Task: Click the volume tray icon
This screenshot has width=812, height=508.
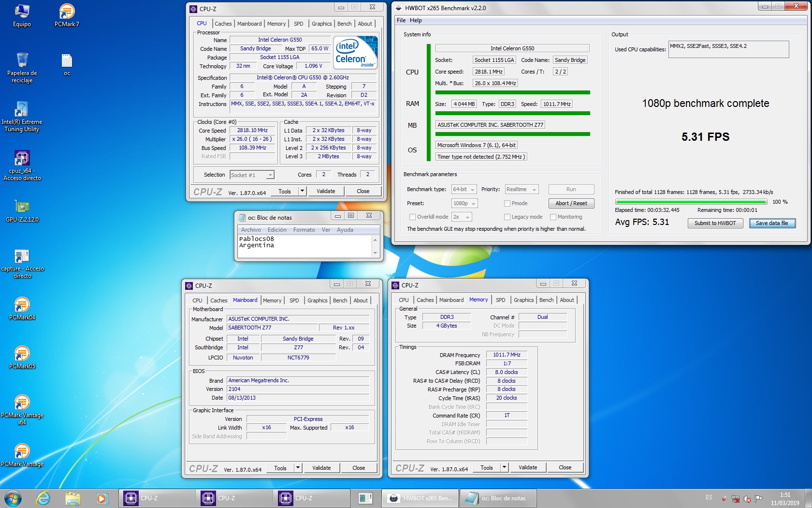Action: (x=747, y=498)
